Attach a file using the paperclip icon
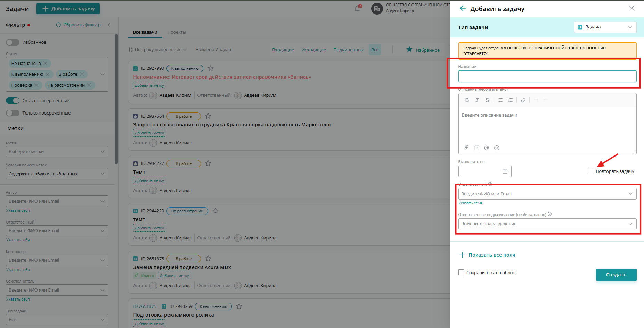This screenshot has width=644, height=328. pyautogui.click(x=466, y=148)
